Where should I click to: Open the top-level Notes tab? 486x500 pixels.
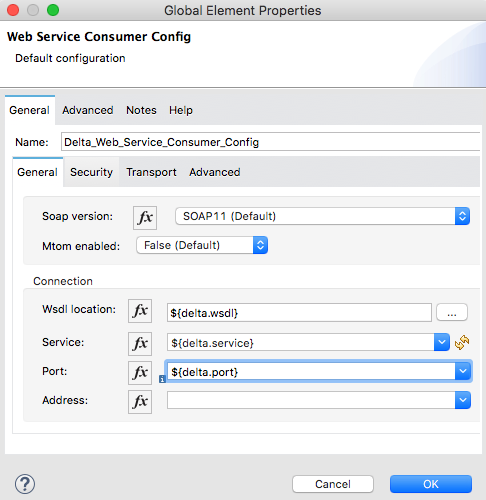(141, 110)
